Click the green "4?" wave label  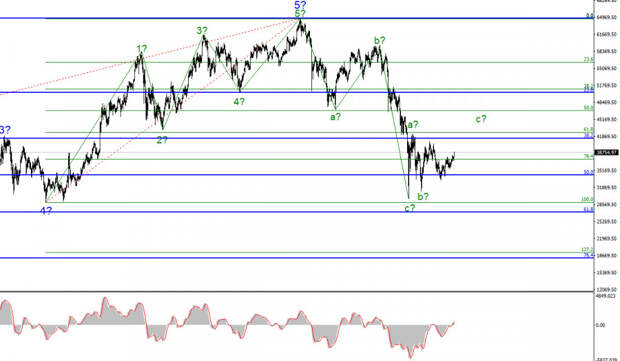pos(239,102)
